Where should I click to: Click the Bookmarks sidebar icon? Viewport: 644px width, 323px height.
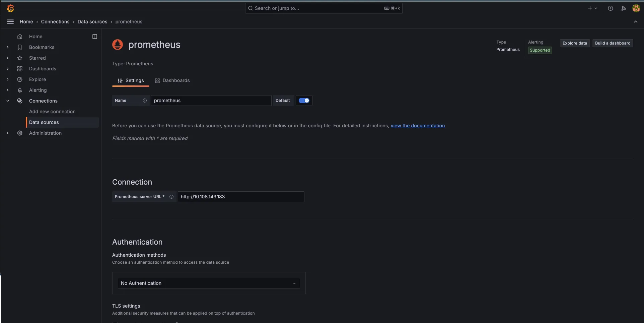(20, 47)
